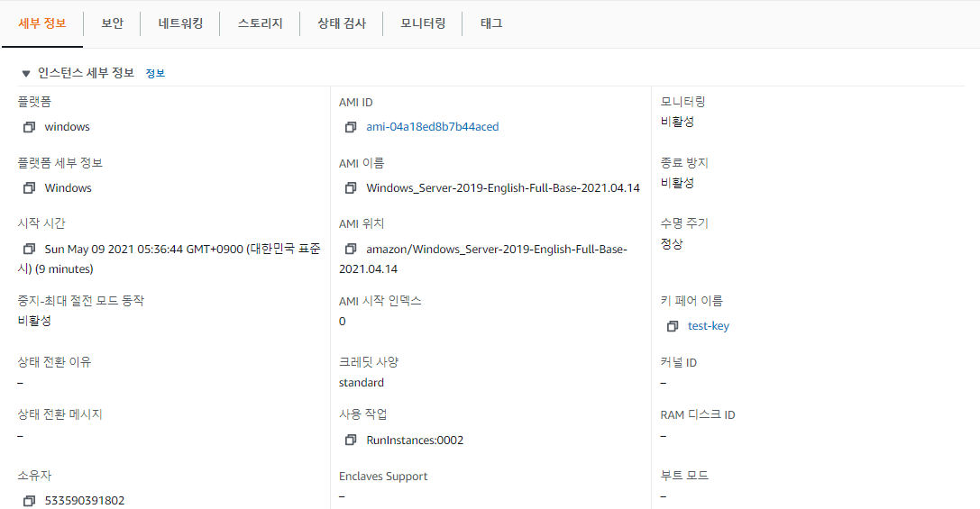The width and height of the screenshot is (980, 509).
Task: Switch to the 모니터링 tab
Action: [x=423, y=23]
